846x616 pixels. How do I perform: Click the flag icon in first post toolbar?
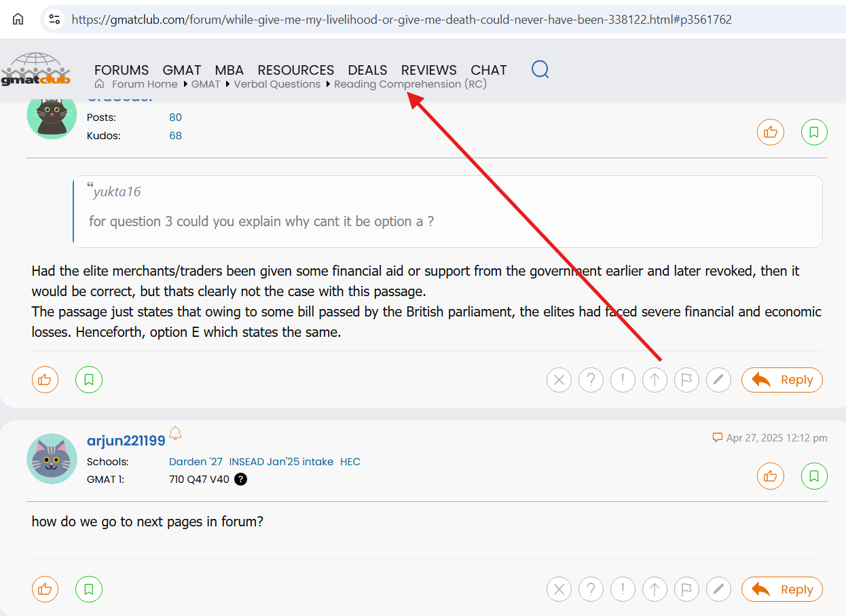(x=686, y=380)
